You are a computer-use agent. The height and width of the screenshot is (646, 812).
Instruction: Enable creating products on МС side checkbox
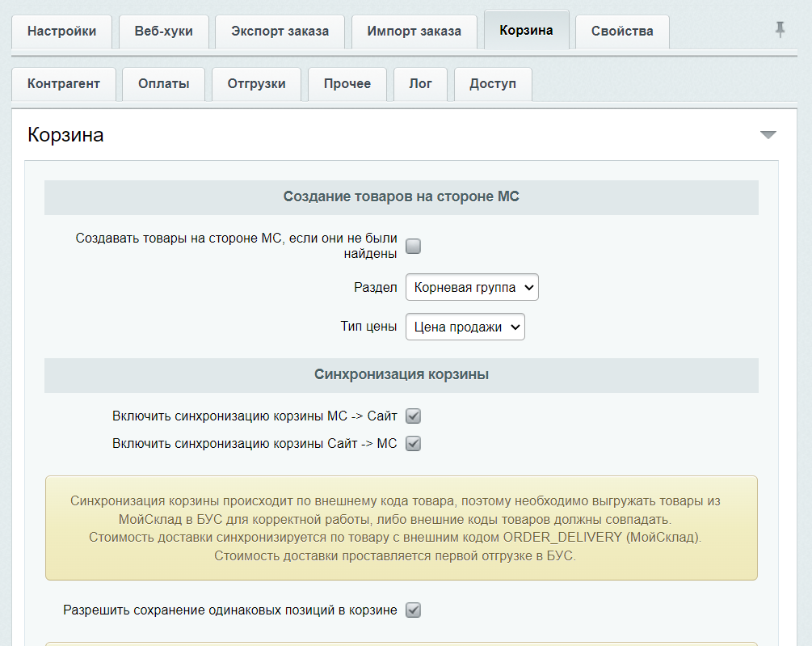tap(413, 246)
